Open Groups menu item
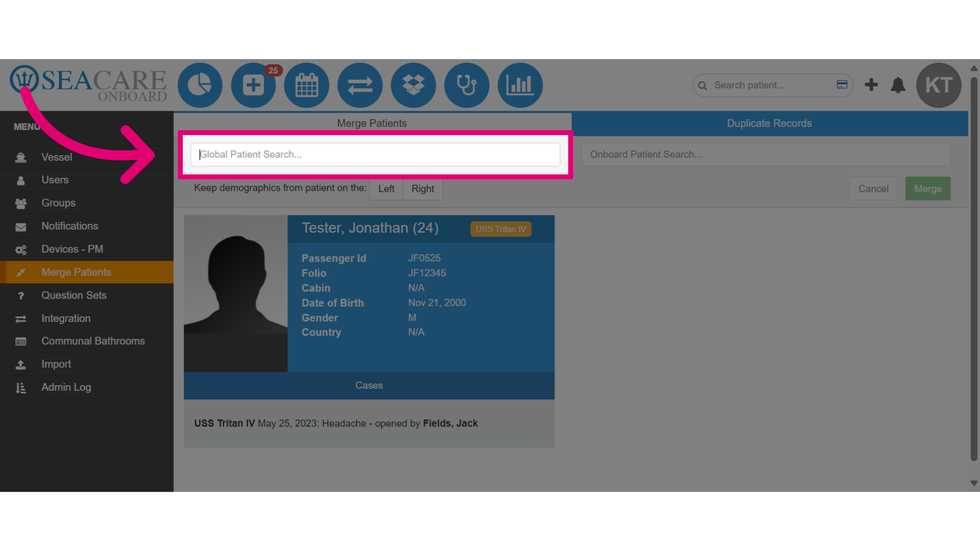 pos(87,203)
